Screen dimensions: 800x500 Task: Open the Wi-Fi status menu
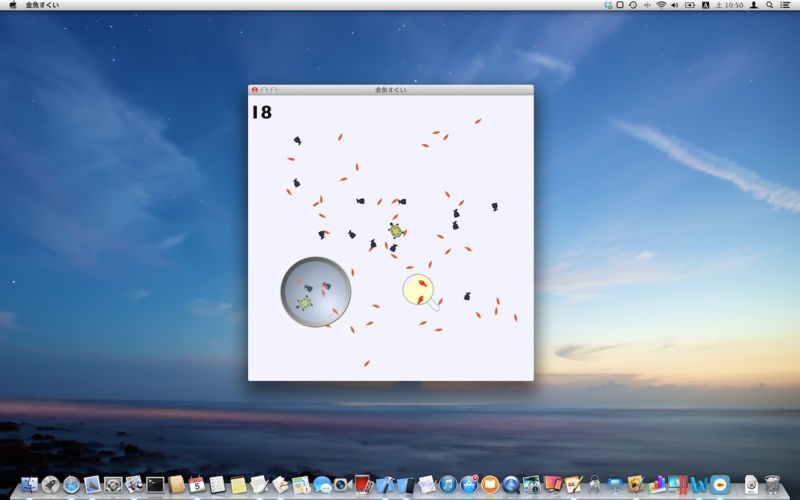661,5
